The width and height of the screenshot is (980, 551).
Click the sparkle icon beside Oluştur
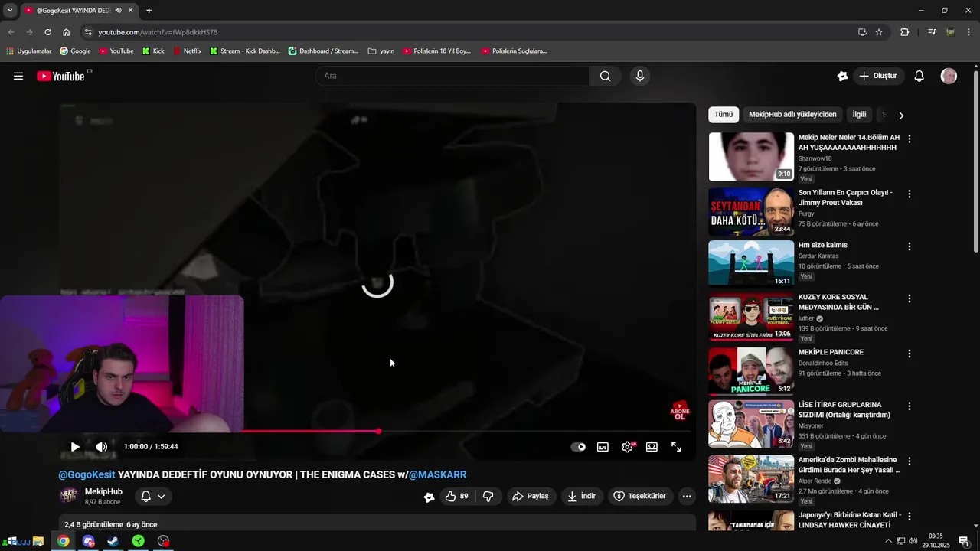pyautogui.click(x=842, y=76)
